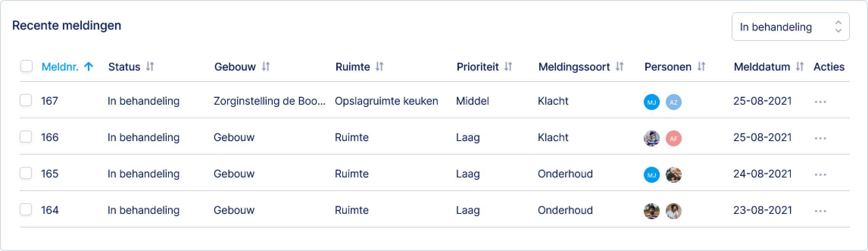Image resolution: width=868 pixels, height=251 pixels.
Task: Toggle Meldnr. ascending arrow icon
Action: [x=89, y=67]
